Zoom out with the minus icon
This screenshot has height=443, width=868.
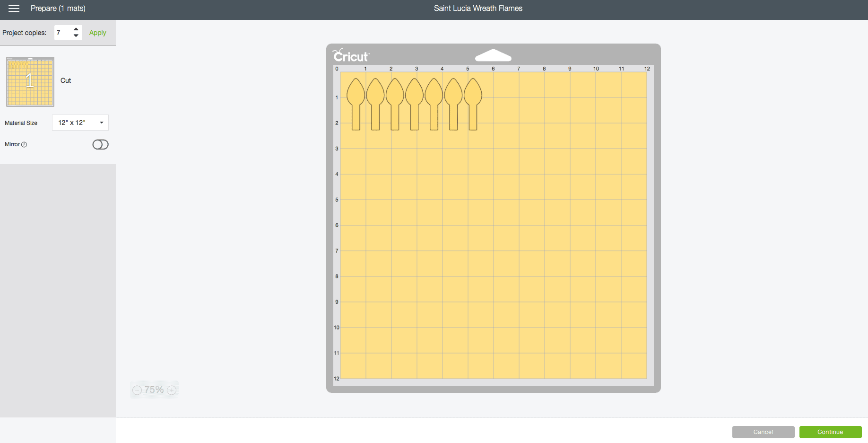137,390
